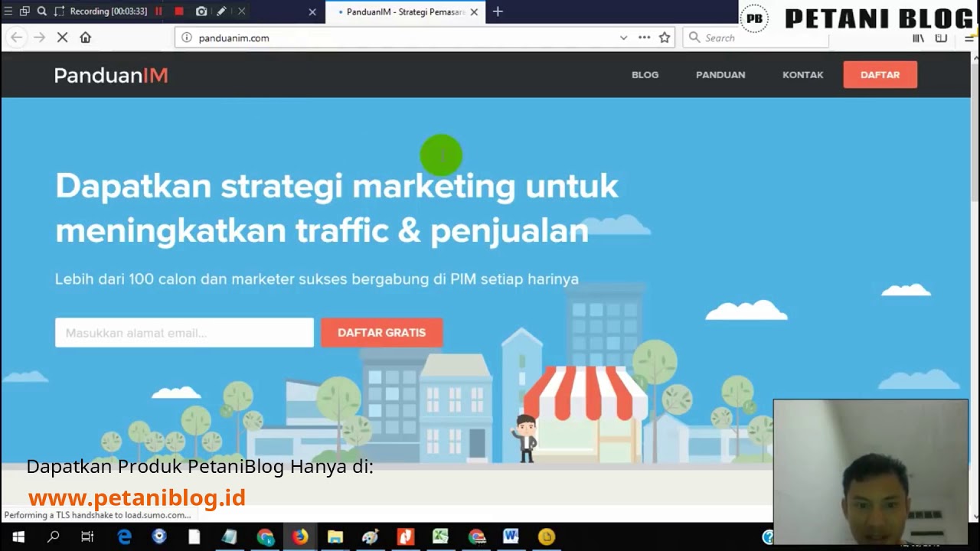Open Excel from the taskbar

pyautogui.click(x=440, y=537)
